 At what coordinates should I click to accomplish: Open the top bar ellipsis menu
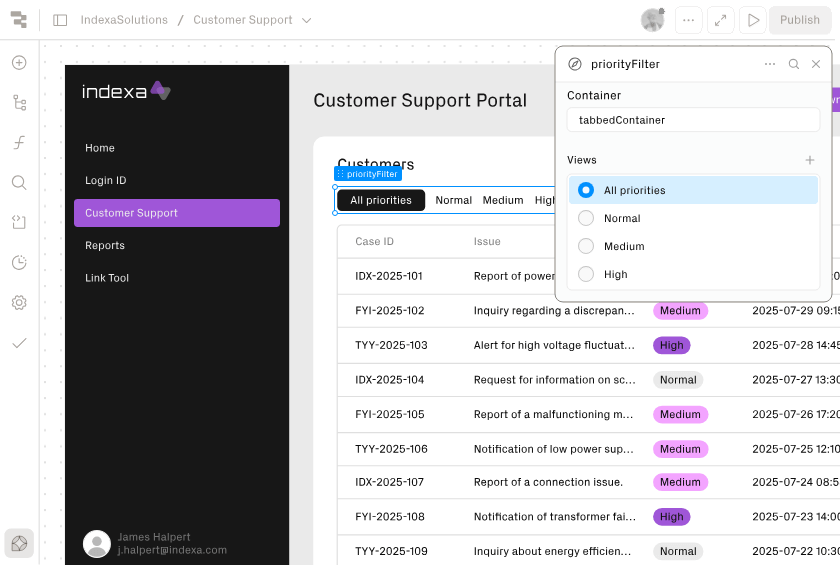687,20
